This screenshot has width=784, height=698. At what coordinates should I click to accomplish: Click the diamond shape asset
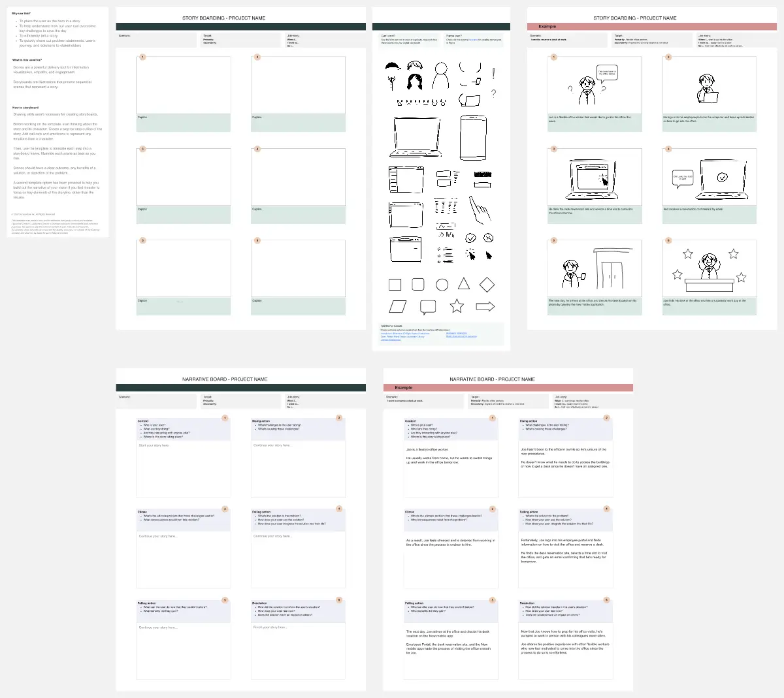(x=487, y=284)
